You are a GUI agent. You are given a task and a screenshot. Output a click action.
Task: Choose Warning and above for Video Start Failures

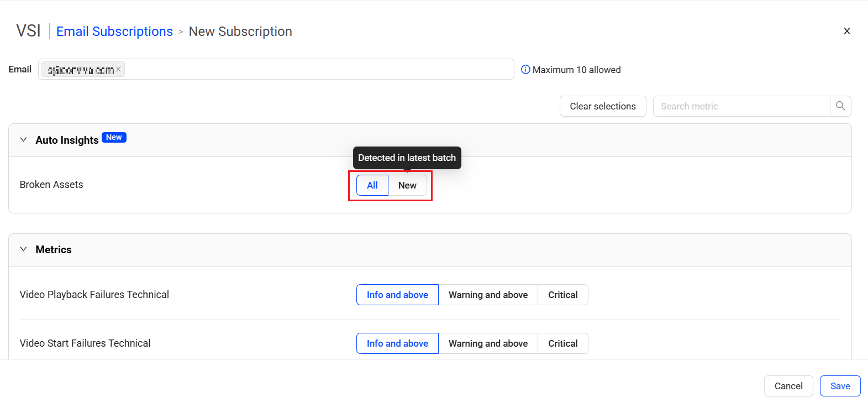tap(488, 343)
